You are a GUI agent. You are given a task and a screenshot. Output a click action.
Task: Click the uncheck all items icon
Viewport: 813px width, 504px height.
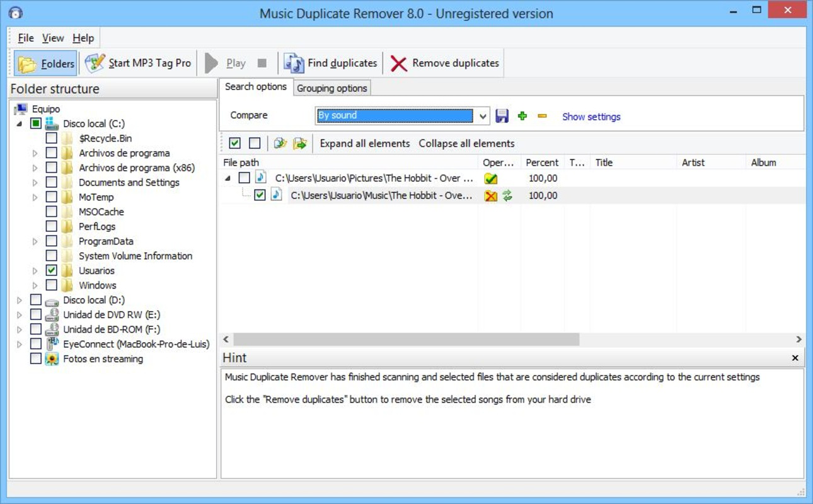tap(254, 144)
